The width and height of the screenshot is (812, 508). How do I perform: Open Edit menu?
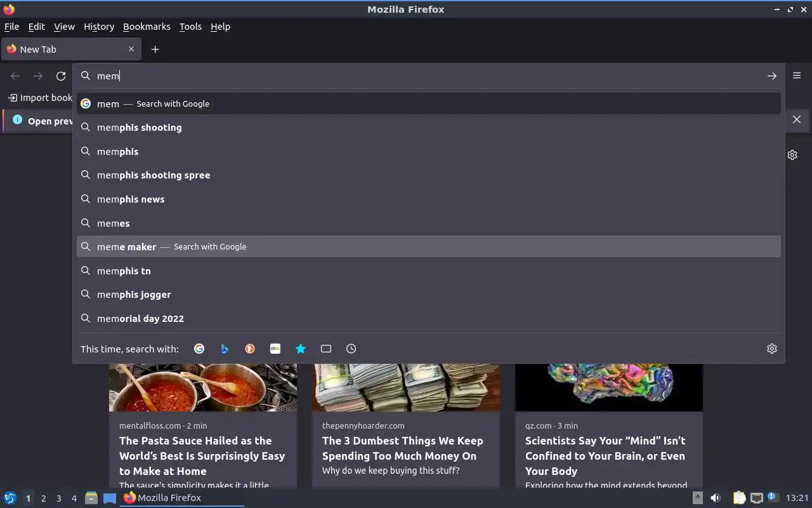[36, 27]
